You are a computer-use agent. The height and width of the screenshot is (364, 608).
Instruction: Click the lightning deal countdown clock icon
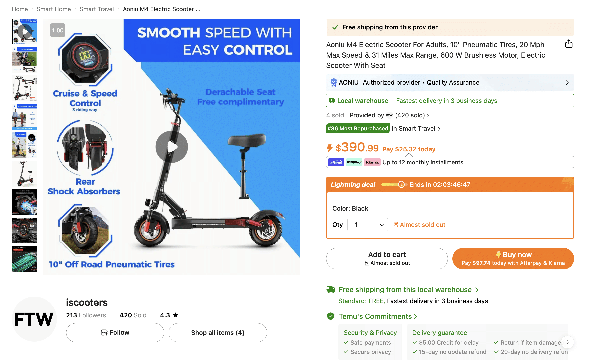(401, 185)
